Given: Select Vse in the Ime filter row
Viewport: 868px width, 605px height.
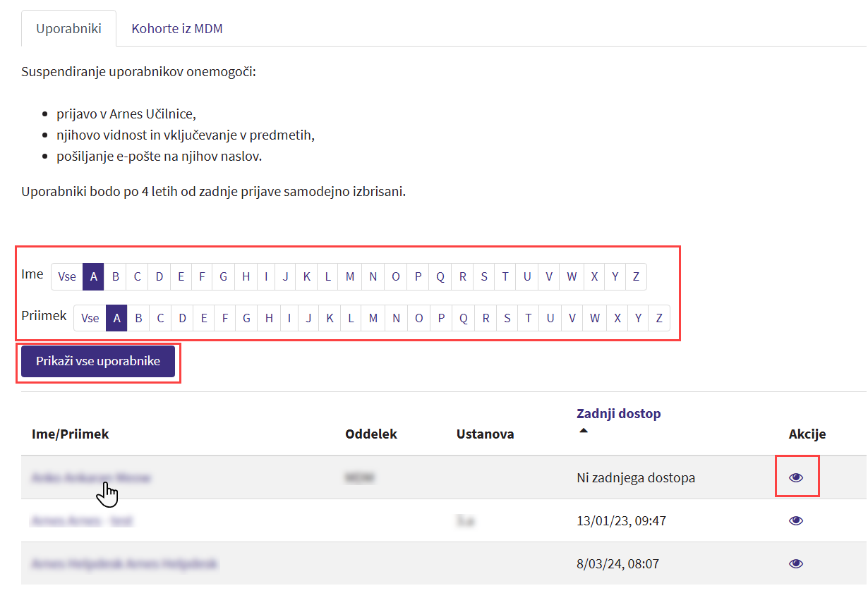Looking at the screenshot, I should tap(67, 276).
